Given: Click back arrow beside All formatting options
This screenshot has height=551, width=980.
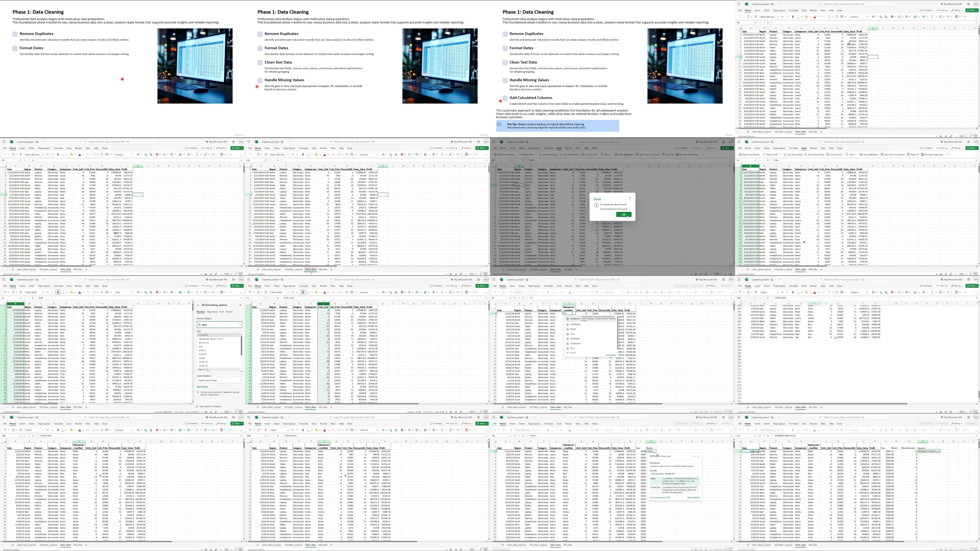Looking at the screenshot, I should coord(198,305).
